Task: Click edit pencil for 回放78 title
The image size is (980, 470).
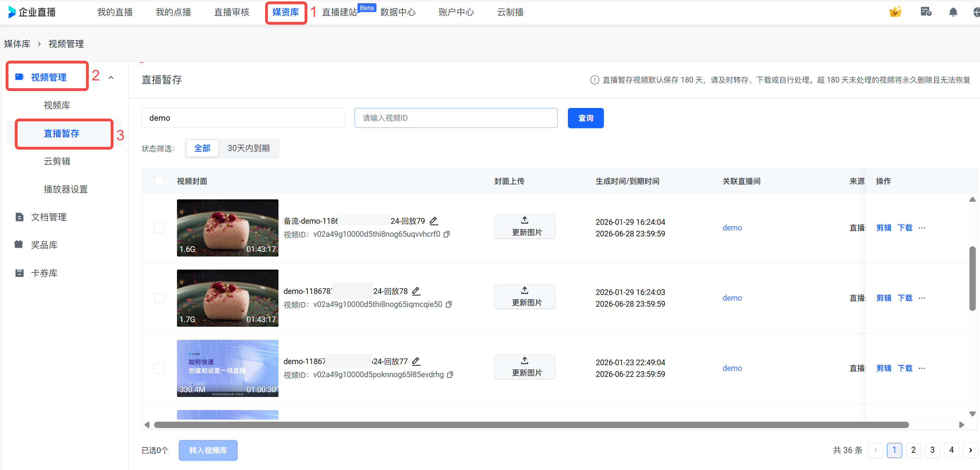Action: click(x=416, y=291)
